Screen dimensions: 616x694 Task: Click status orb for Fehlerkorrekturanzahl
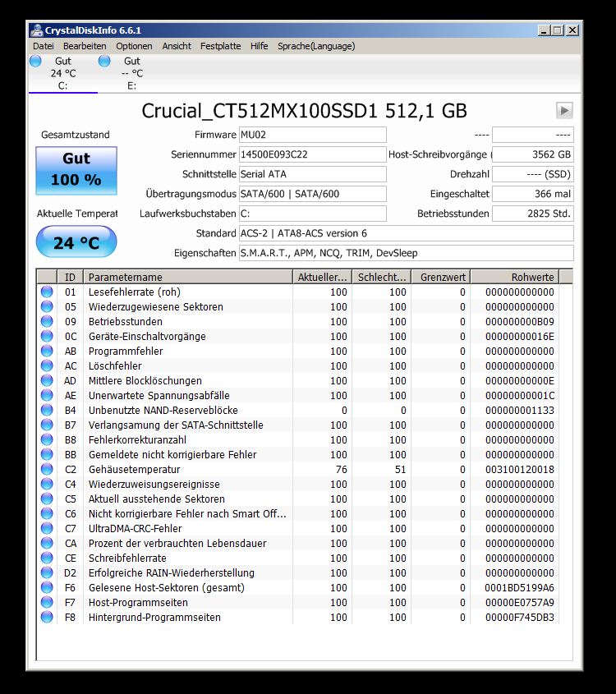point(47,439)
